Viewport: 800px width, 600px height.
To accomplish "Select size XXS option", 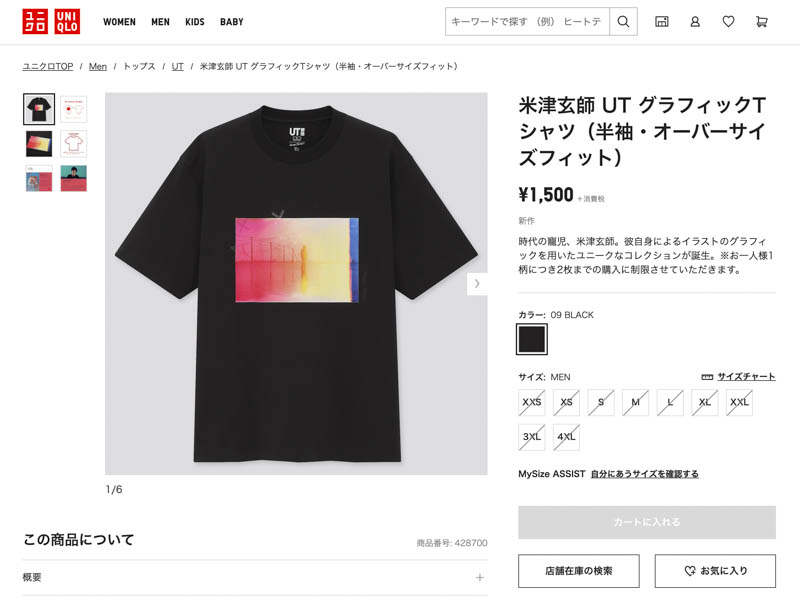I will pyautogui.click(x=532, y=402).
